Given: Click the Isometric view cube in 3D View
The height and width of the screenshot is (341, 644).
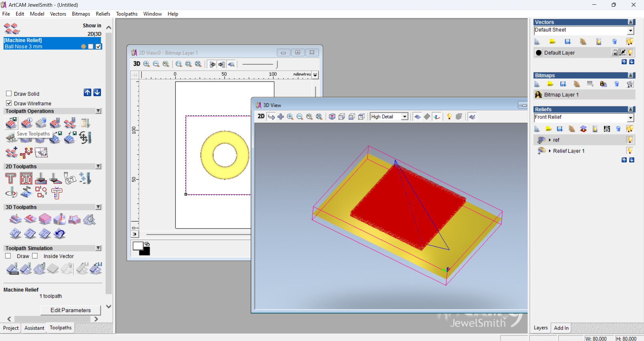Looking at the screenshot, I should pos(332,116).
